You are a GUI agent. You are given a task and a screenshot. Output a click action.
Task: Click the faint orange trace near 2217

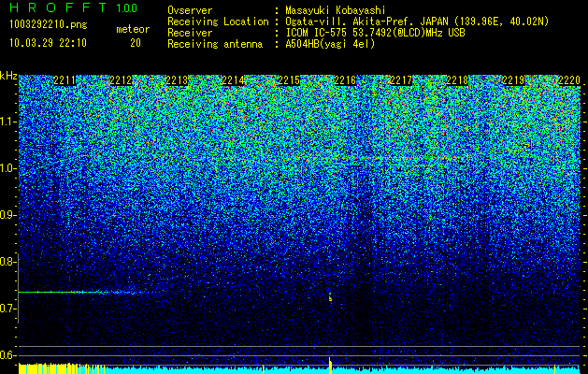point(405,158)
